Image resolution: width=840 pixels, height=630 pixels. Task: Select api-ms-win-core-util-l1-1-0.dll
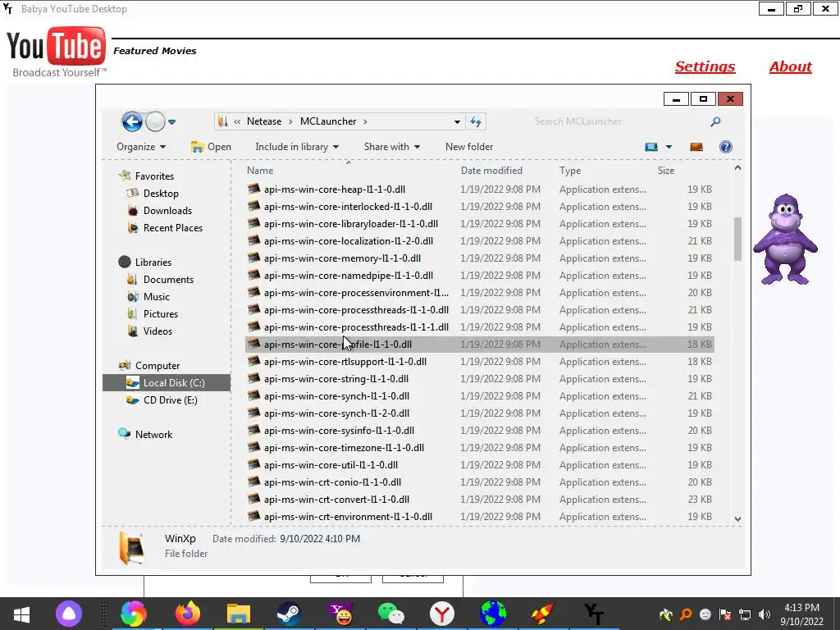[x=479, y=465]
